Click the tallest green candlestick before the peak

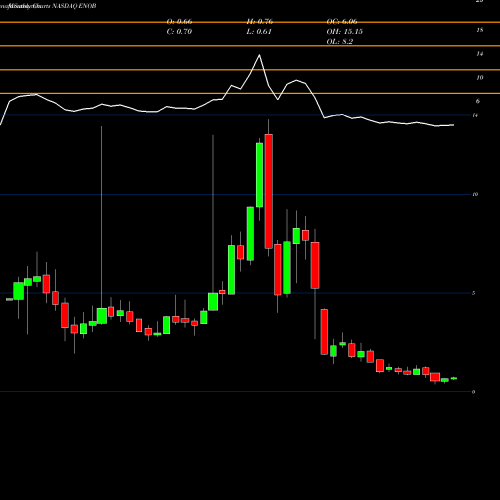(259, 175)
